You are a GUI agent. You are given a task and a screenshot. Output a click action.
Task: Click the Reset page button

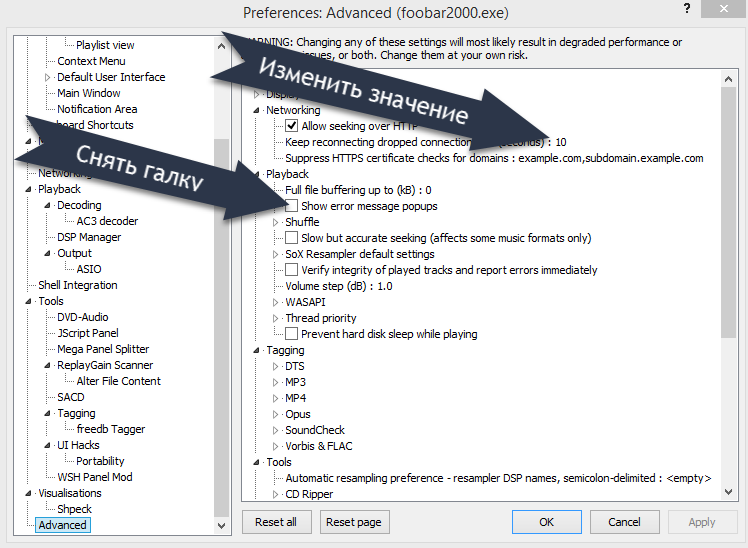tap(354, 522)
